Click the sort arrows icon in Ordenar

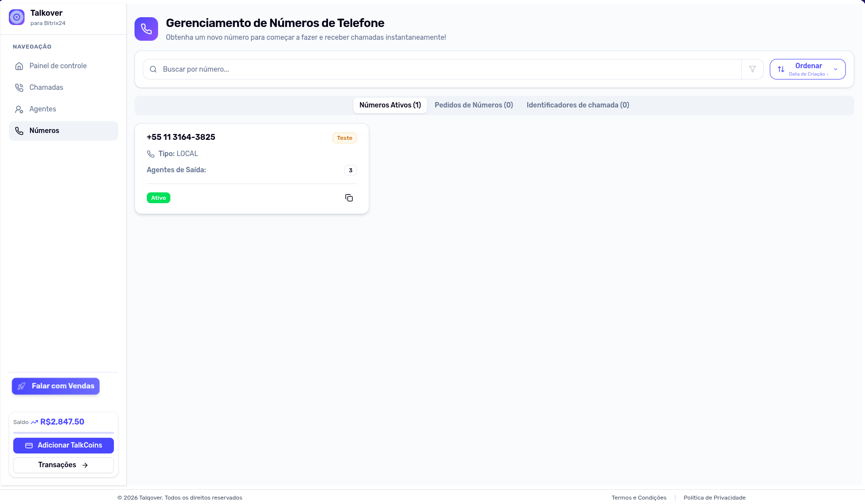pyautogui.click(x=781, y=69)
